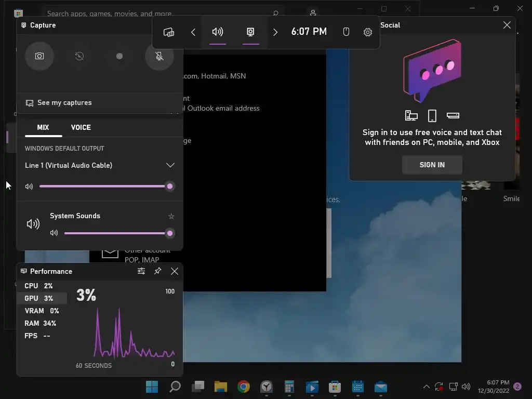Open the Windows Start menu
Screen dimensions: 532x399
click(x=152, y=387)
